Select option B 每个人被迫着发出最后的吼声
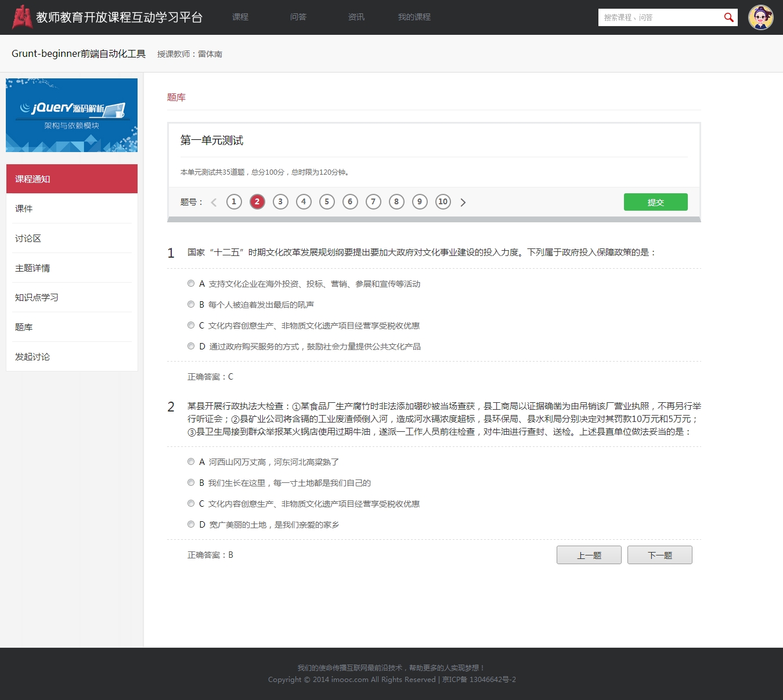The image size is (783, 700). point(191,304)
